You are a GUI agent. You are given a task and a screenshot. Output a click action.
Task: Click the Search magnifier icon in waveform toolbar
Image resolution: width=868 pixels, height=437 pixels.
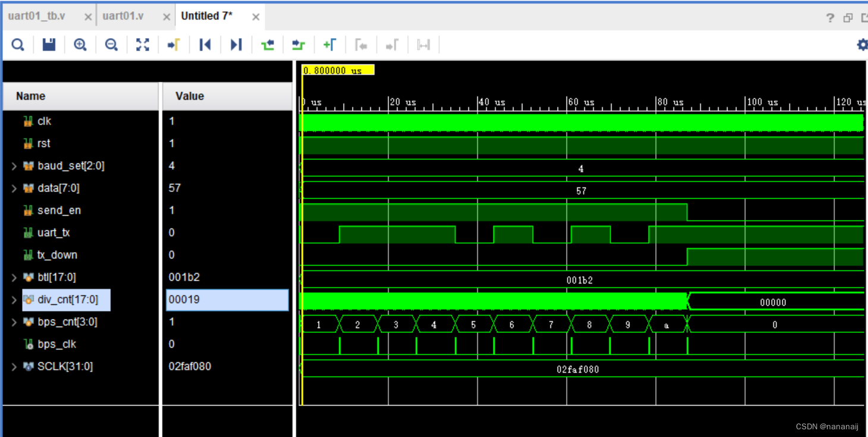coord(18,45)
